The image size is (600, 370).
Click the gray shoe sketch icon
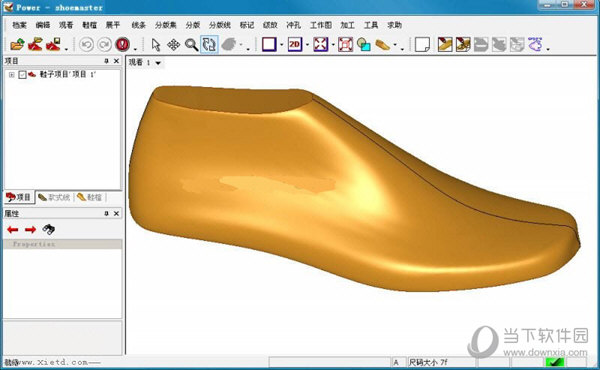click(x=228, y=44)
